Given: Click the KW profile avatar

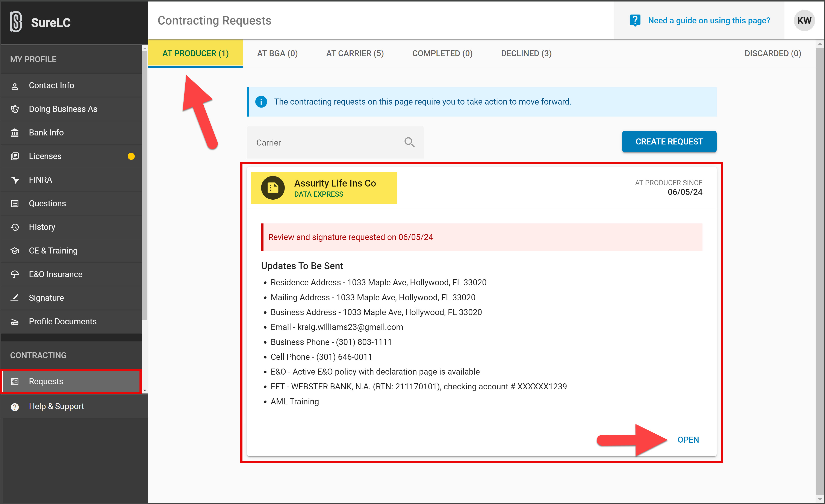Looking at the screenshot, I should [x=804, y=20].
